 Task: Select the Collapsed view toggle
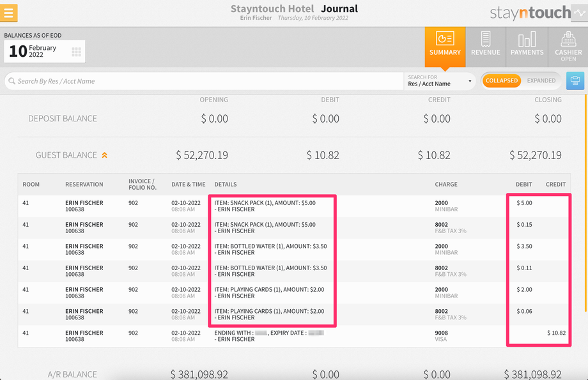[501, 80]
